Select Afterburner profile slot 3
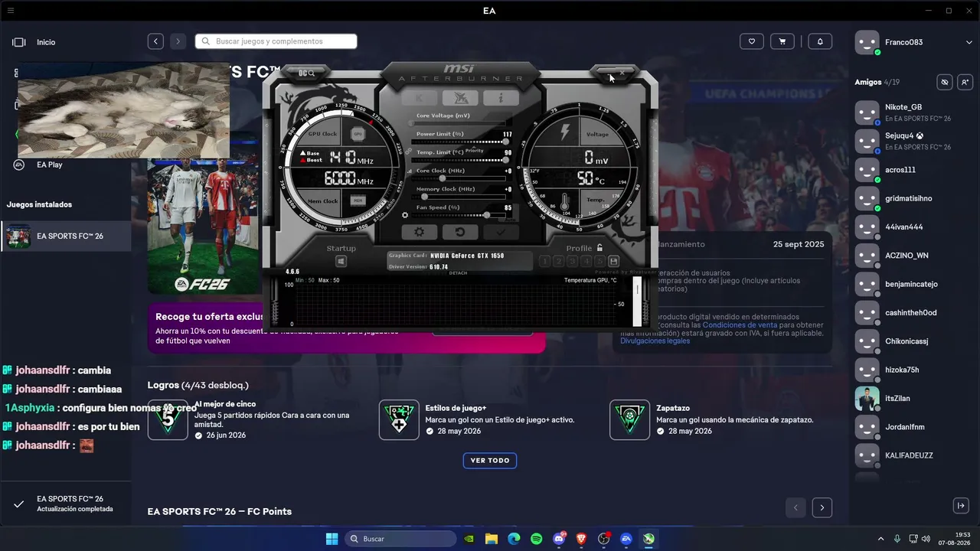The width and height of the screenshot is (980, 551). (x=573, y=262)
